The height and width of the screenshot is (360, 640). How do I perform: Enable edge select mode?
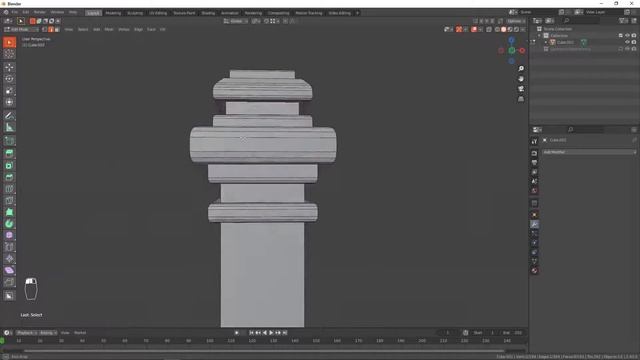coord(51,29)
